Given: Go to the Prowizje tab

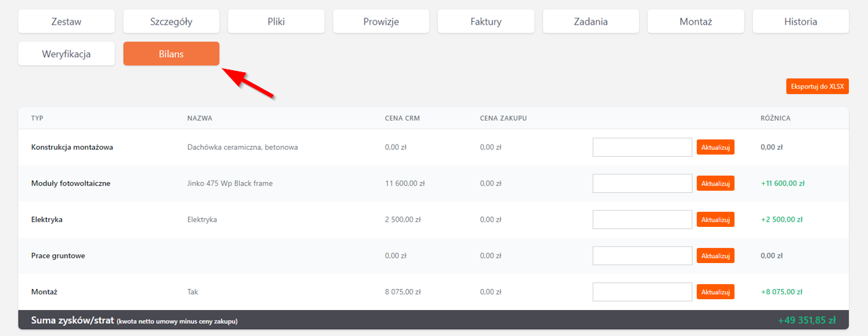Looking at the screenshot, I should pos(381,21).
